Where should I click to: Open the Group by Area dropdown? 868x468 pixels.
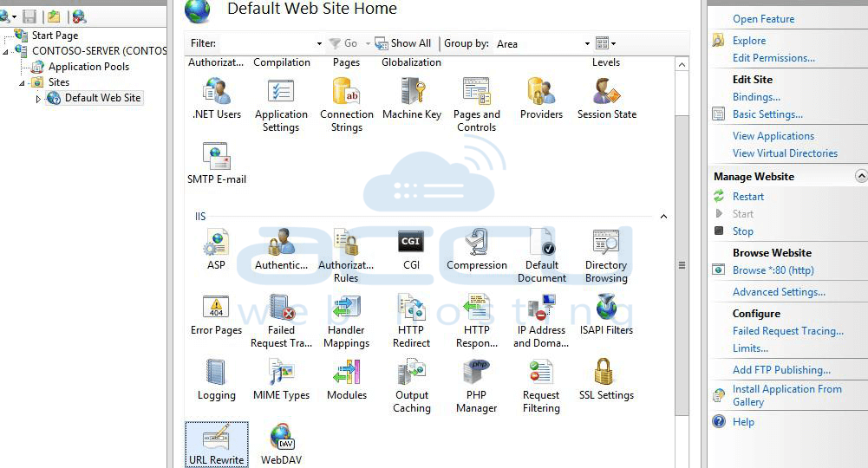tap(587, 43)
